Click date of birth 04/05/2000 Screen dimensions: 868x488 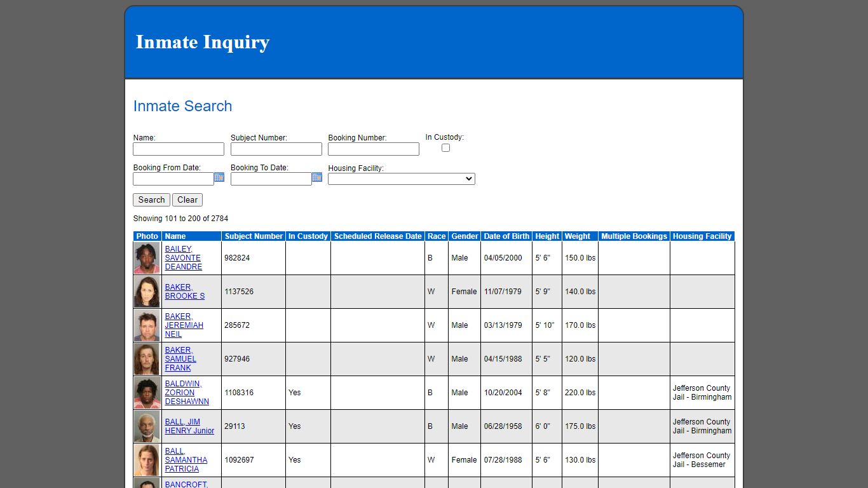coord(503,258)
